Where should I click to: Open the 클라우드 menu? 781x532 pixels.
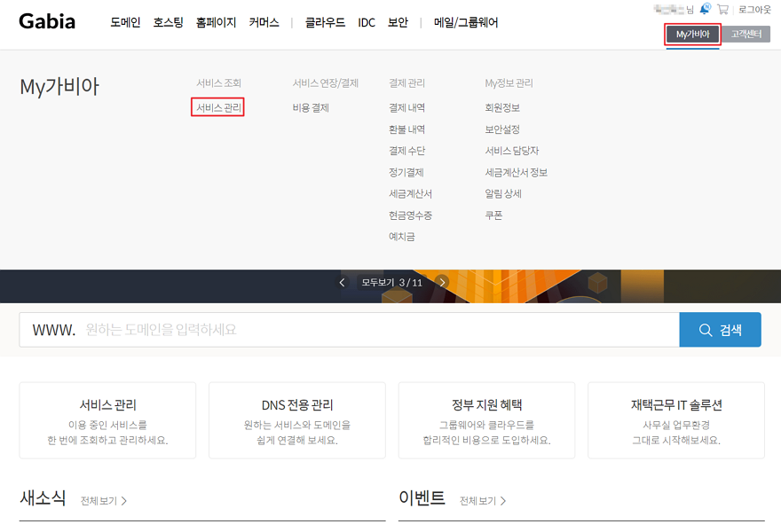click(x=325, y=22)
